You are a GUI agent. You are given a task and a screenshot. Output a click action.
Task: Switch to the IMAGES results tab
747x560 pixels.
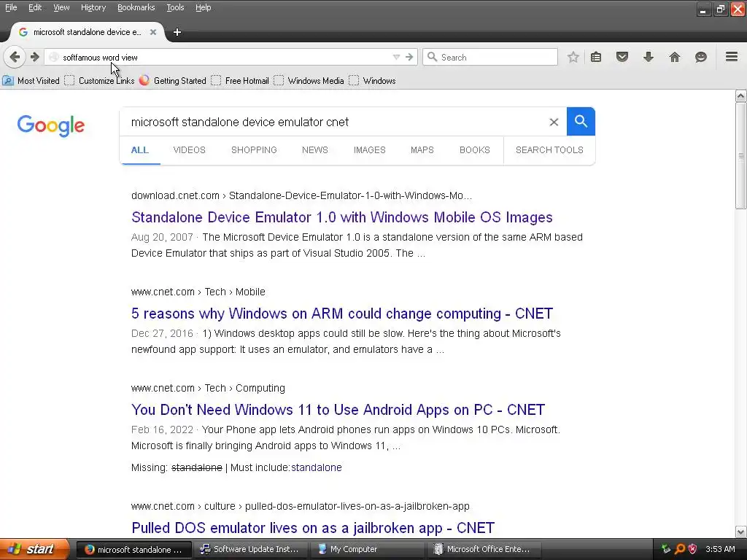[x=369, y=150]
